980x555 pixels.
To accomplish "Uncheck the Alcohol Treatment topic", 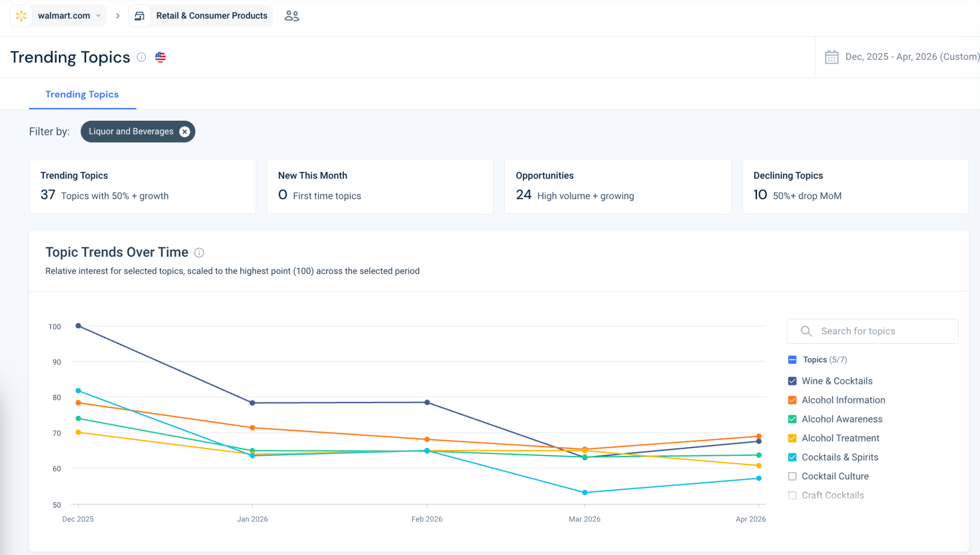I will 792,438.
